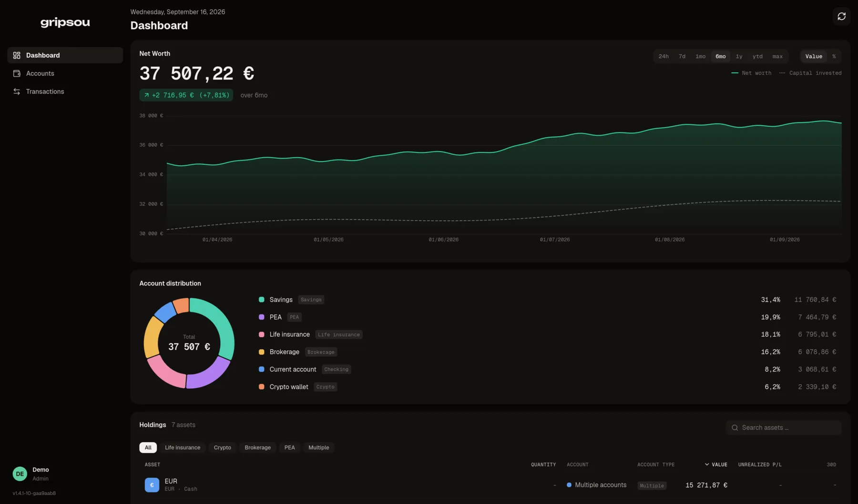Image resolution: width=858 pixels, height=504 pixels.
Task: Click the Crypto wallet orange color swatch
Action: tap(261, 387)
